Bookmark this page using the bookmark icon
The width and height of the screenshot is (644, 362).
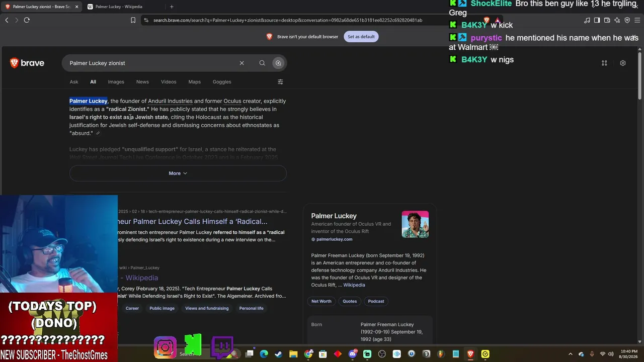point(133,20)
